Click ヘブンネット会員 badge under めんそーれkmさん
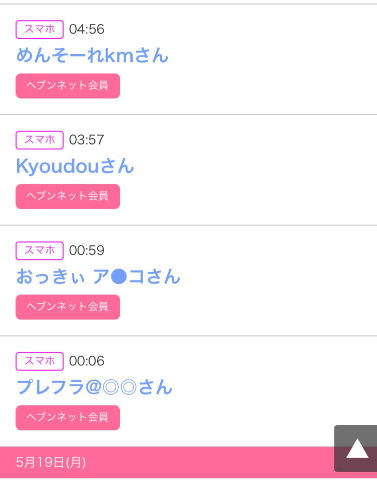The height and width of the screenshot is (480, 377). click(68, 86)
